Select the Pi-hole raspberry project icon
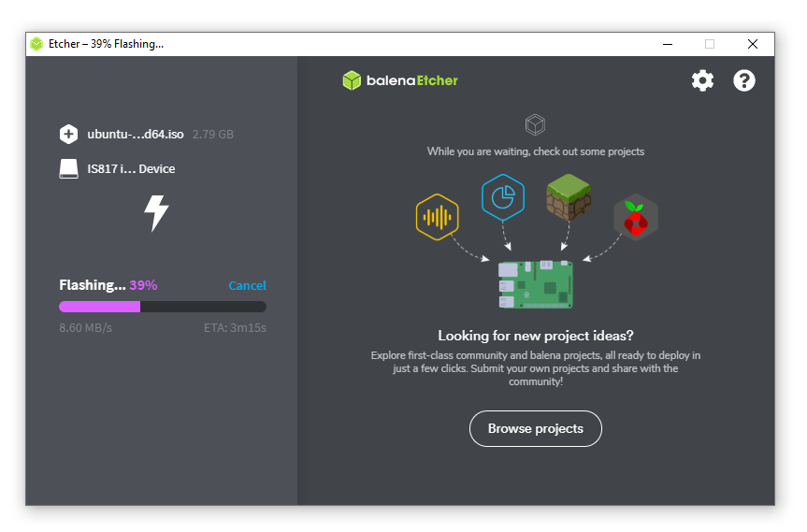This screenshot has height=532, width=807. click(x=636, y=217)
